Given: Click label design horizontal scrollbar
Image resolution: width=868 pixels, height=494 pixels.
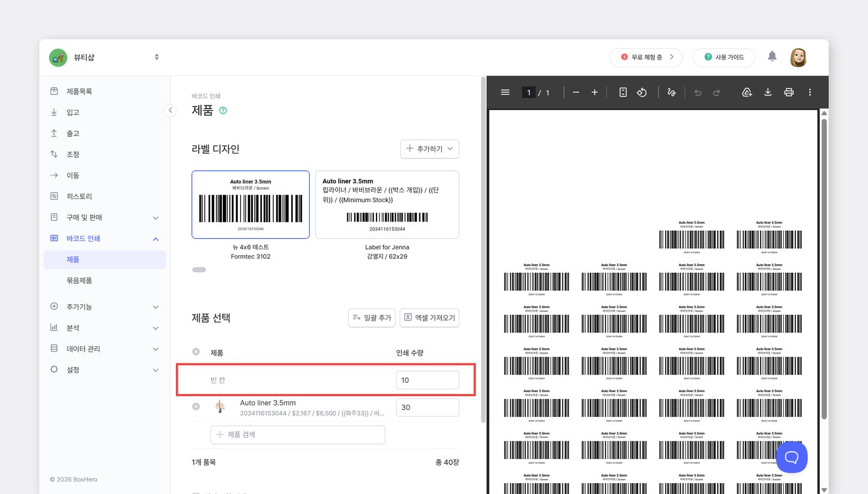Looking at the screenshot, I should [199, 270].
